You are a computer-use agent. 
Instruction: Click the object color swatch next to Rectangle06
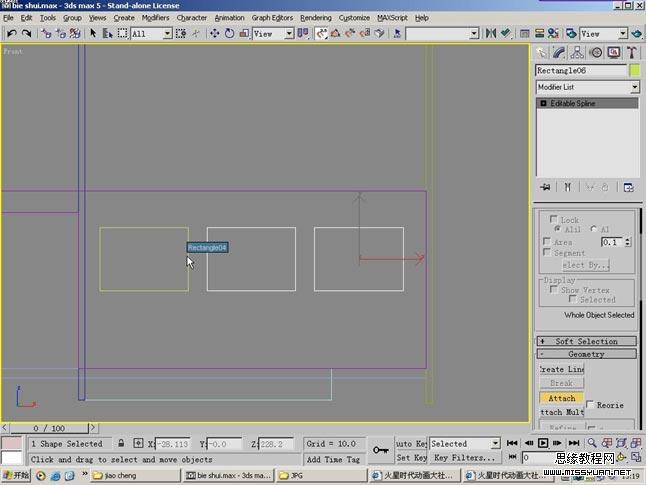tap(635, 70)
